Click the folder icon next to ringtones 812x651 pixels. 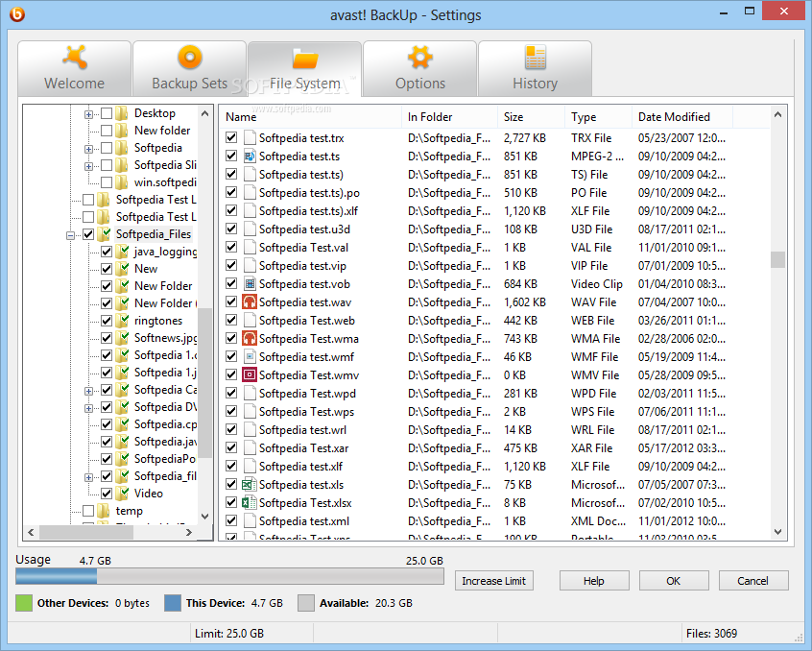click(x=122, y=321)
